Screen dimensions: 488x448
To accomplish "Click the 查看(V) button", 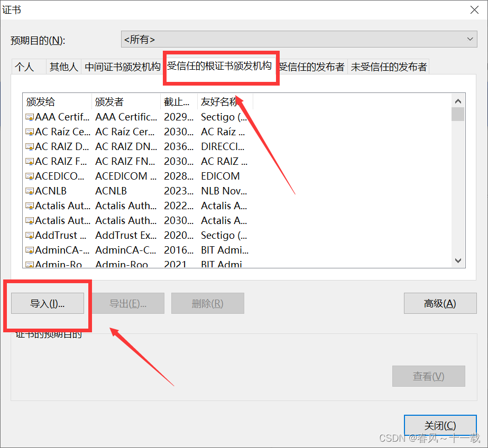I will pos(429,376).
